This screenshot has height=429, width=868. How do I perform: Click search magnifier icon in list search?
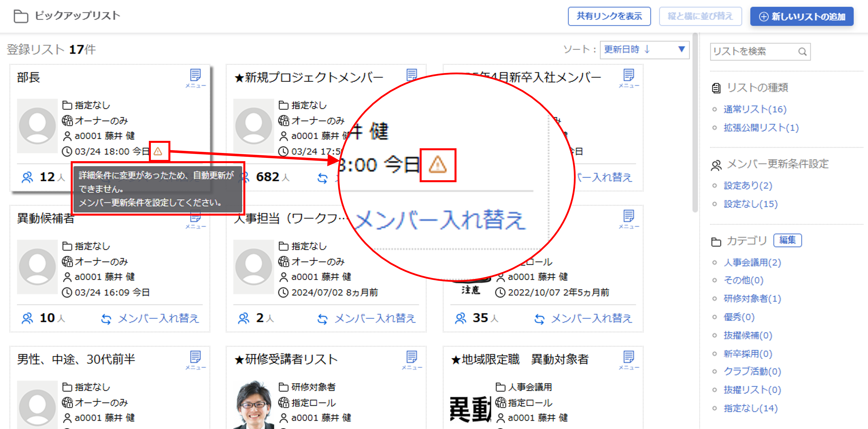pos(802,52)
